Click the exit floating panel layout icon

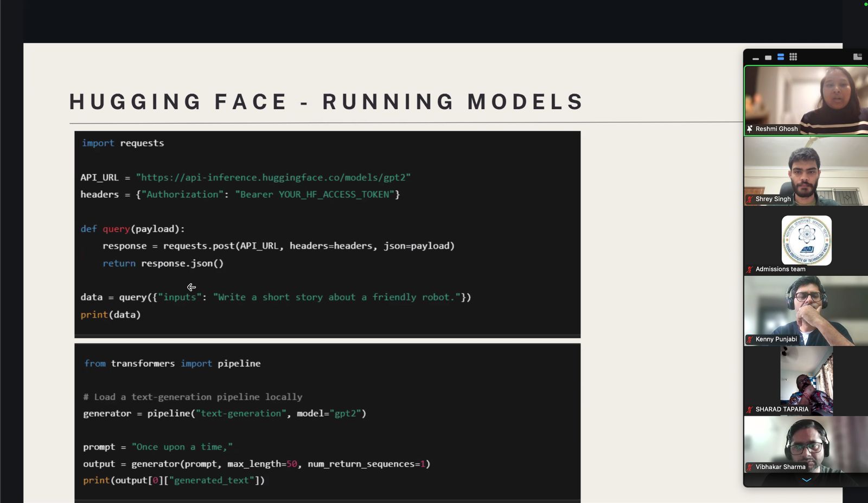tap(857, 57)
